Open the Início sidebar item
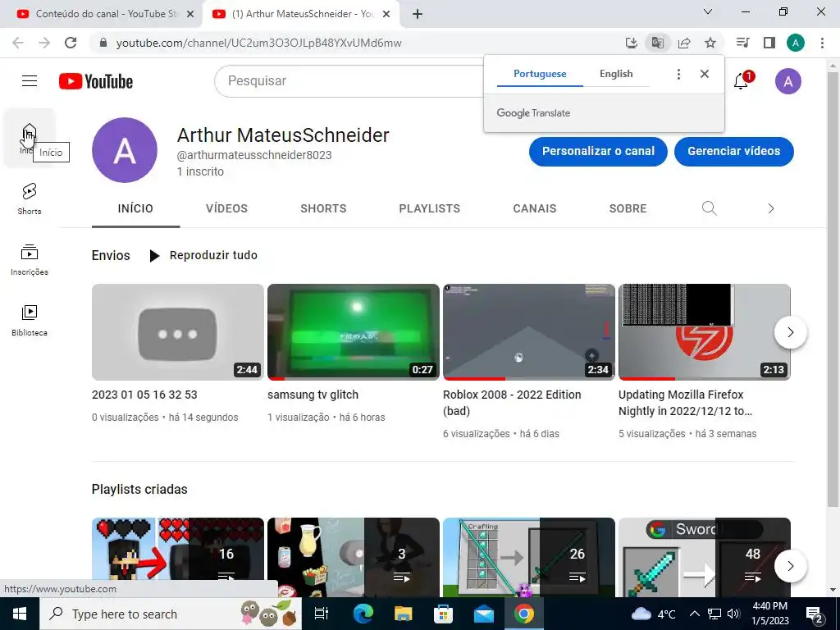 (x=29, y=138)
